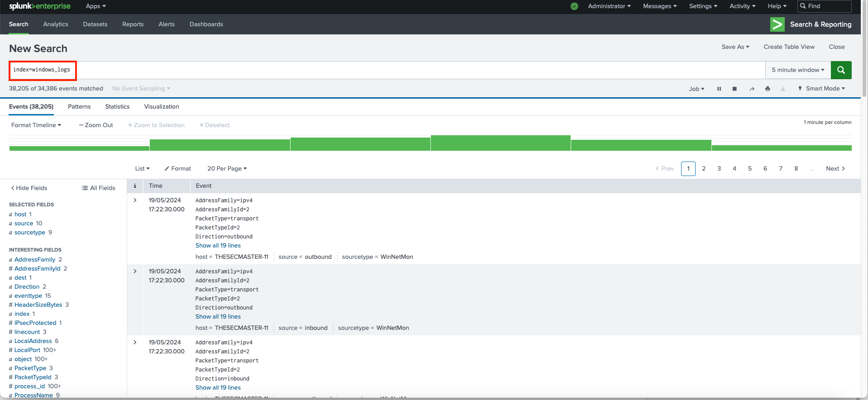
Task: Click Zoom Out on the timeline
Action: (x=96, y=125)
